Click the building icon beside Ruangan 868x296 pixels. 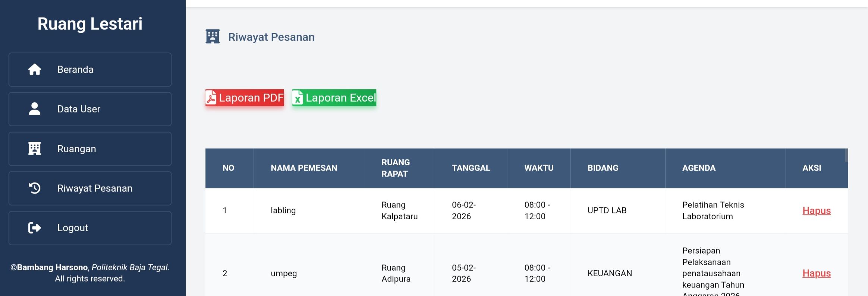(34, 148)
